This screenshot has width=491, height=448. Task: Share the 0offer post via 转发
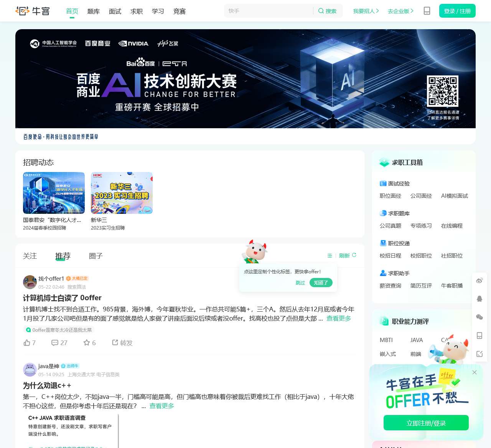[122, 343]
